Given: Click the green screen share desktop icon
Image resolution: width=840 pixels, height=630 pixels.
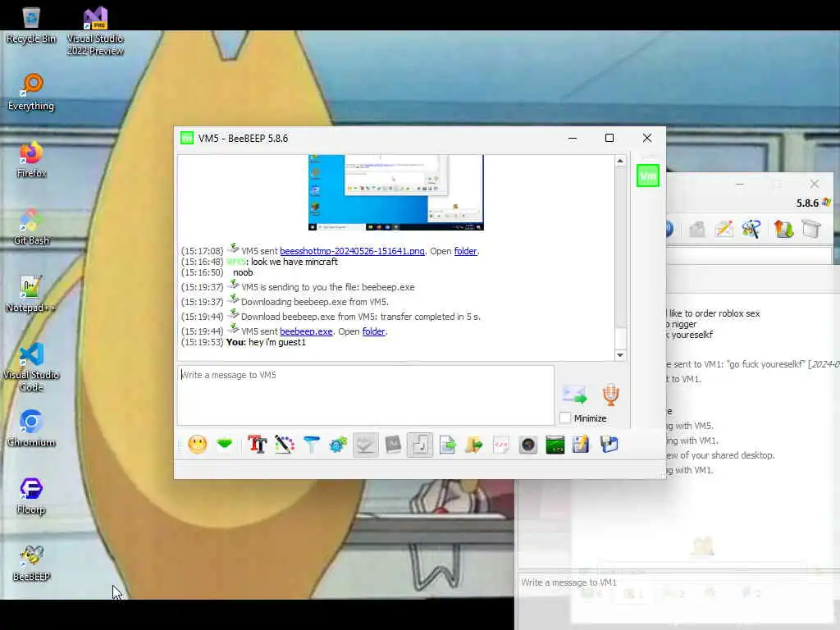Looking at the screenshot, I should (x=555, y=445).
